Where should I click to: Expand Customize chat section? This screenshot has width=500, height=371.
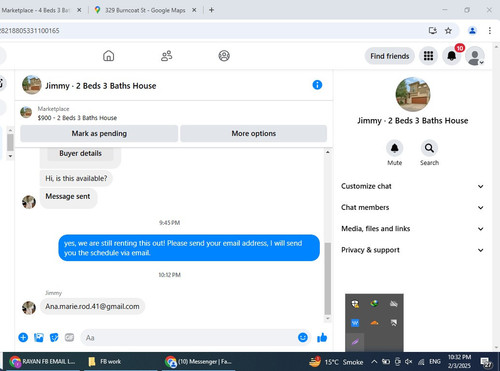tap(412, 186)
